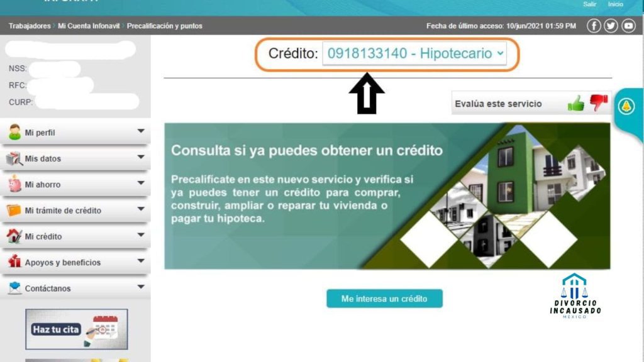Viewport: 644px width, 362px height.
Task: Expand Mi trámite de crédito arrow
Action: click(x=141, y=209)
